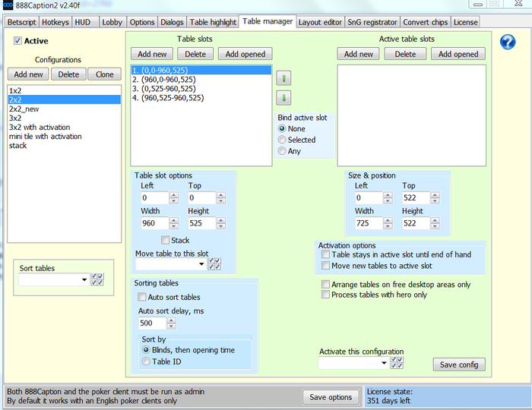The width and height of the screenshot is (532, 410).
Task: Select the 3x2 with activation configuration
Action: [x=64, y=128]
